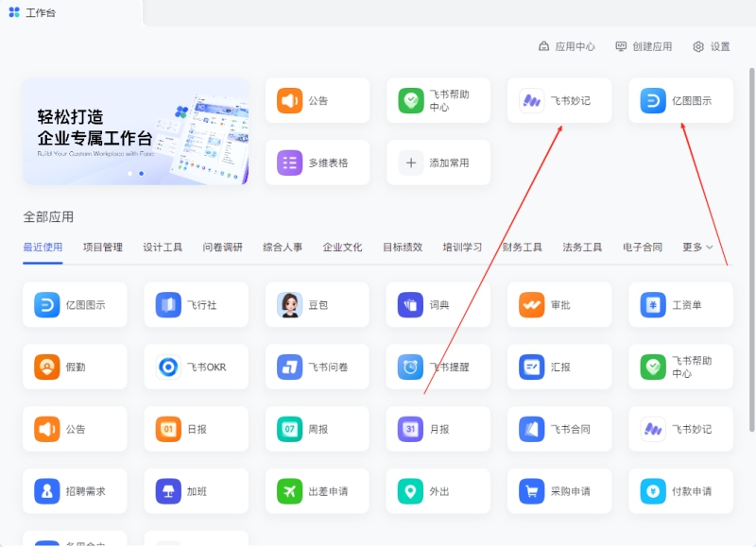This screenshot has width=756, height=547.
Task: Open the 审批 approval app
Action: [558, 304]
